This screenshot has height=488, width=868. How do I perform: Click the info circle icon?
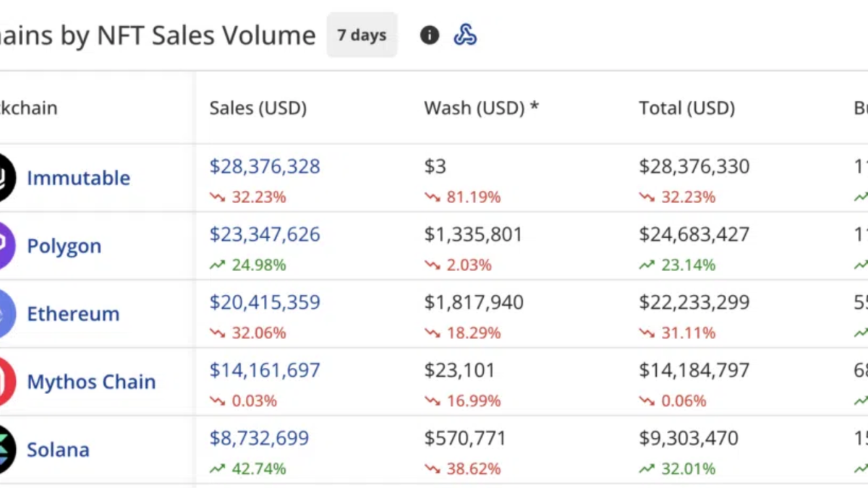coord(430,35)
